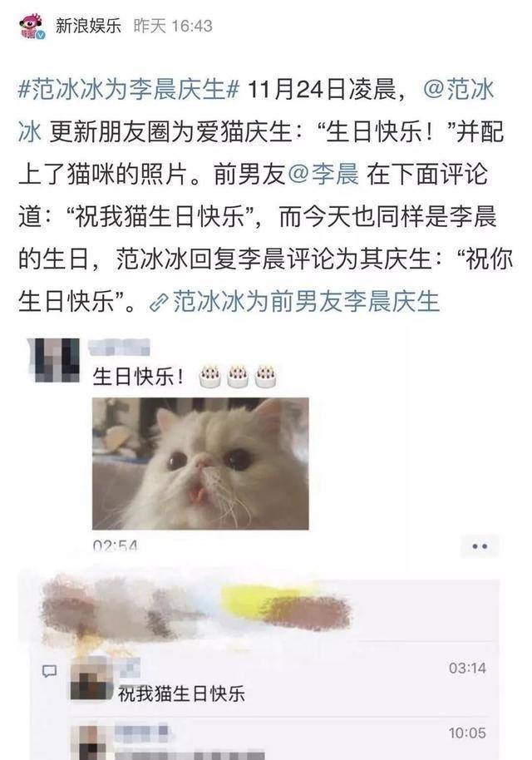Click the comment bubble icon beside 祝我猫生日快乐
The width and height of the screenshot is (532, 760).
click(x=49, y=671)
